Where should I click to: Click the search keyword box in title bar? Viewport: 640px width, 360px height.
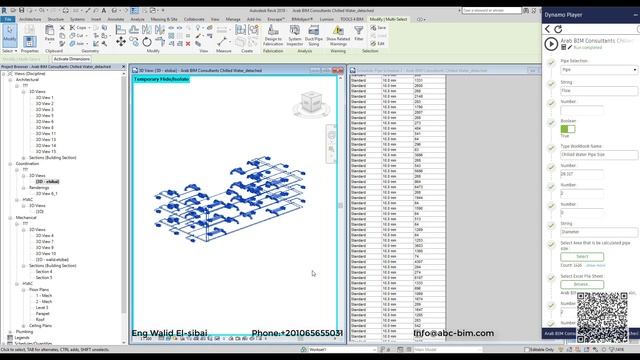(x=491, y=11)
